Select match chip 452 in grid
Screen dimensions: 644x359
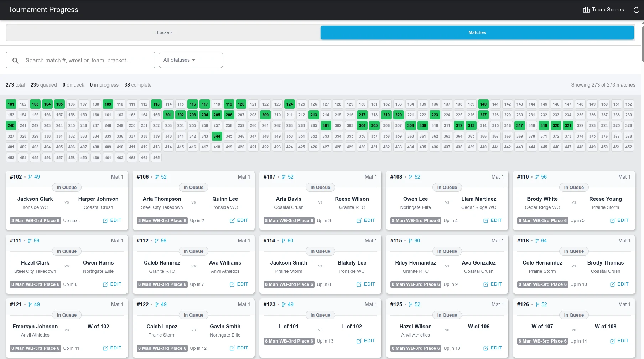629,147
